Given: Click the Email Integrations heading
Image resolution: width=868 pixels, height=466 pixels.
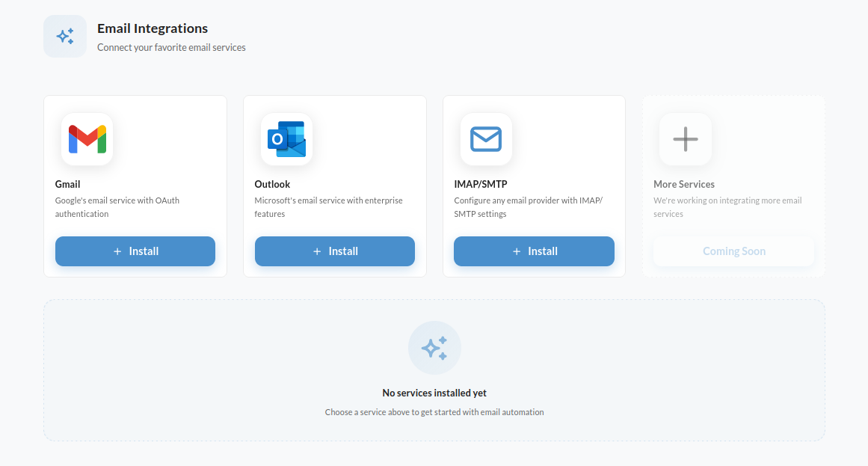Looking at the screenshot, I should coord(152,28).
